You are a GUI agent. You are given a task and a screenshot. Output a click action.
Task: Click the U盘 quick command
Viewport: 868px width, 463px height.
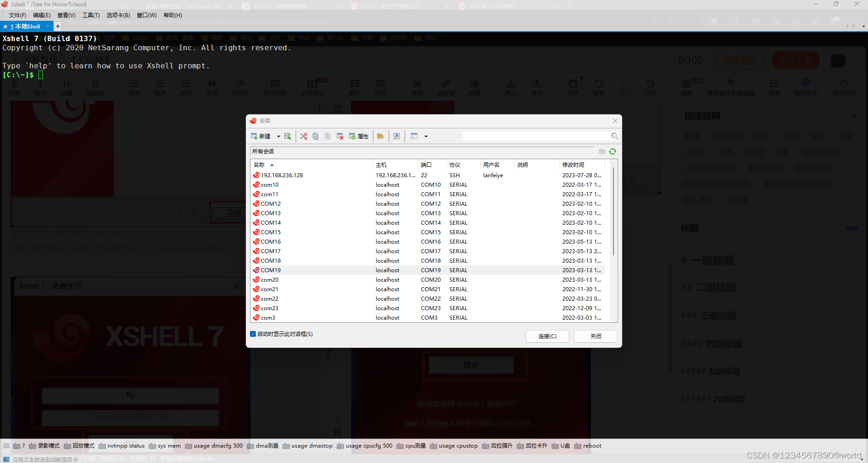pos(561,446)
